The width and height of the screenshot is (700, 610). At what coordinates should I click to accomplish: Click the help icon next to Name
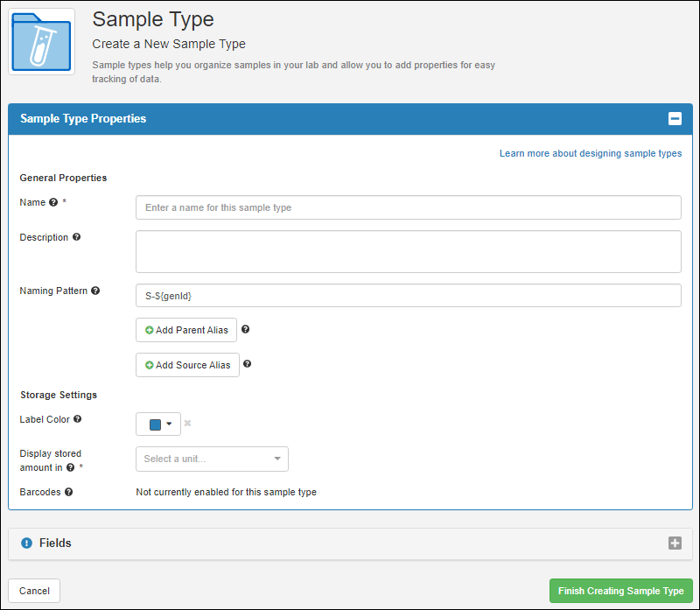(53, 202)
